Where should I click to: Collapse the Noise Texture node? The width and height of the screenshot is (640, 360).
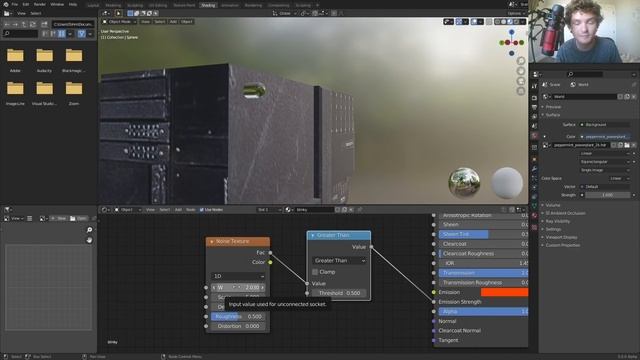(211, 242)
